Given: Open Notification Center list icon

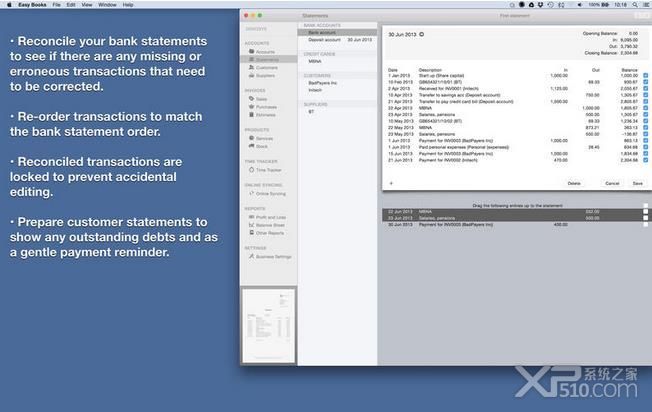Looking at the screenshot, I should point(647,5).
